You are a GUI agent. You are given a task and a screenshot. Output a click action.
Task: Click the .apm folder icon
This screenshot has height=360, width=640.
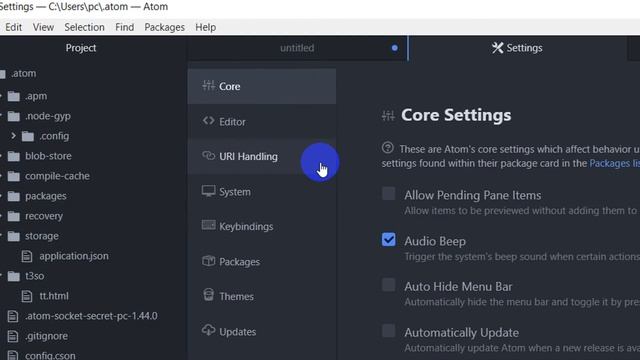(13, 96)
